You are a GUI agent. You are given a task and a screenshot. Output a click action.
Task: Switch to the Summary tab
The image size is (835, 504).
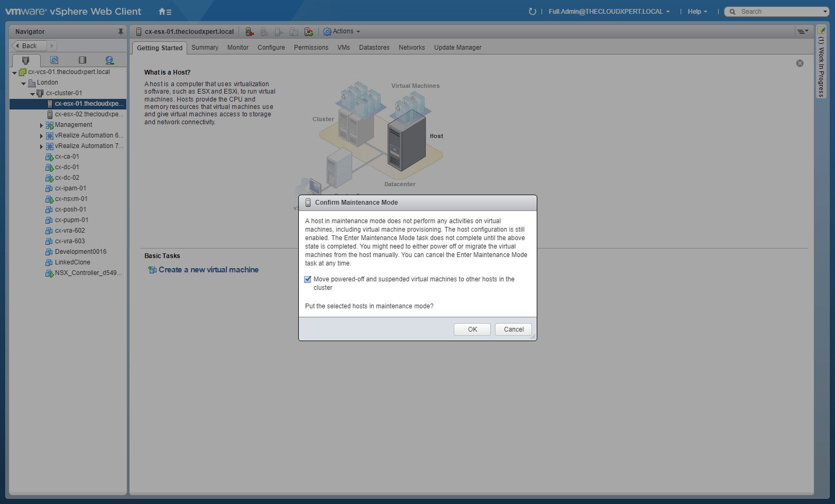coord(205,48)
